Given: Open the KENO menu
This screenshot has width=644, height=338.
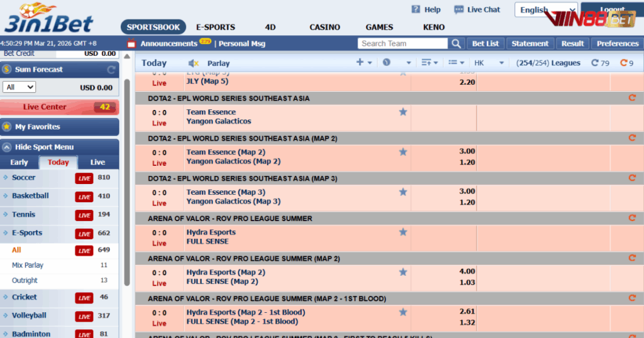Looking at the screenshot, I should coord(434,27).
